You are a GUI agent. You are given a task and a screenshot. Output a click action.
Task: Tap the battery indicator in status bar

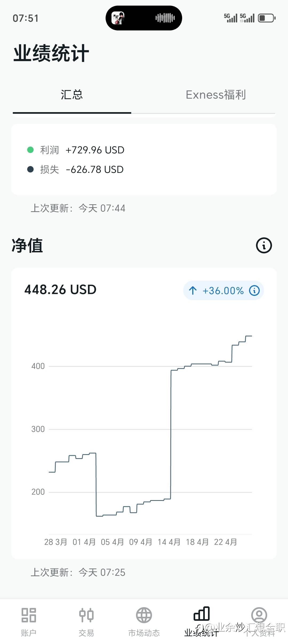pos(266,18)
